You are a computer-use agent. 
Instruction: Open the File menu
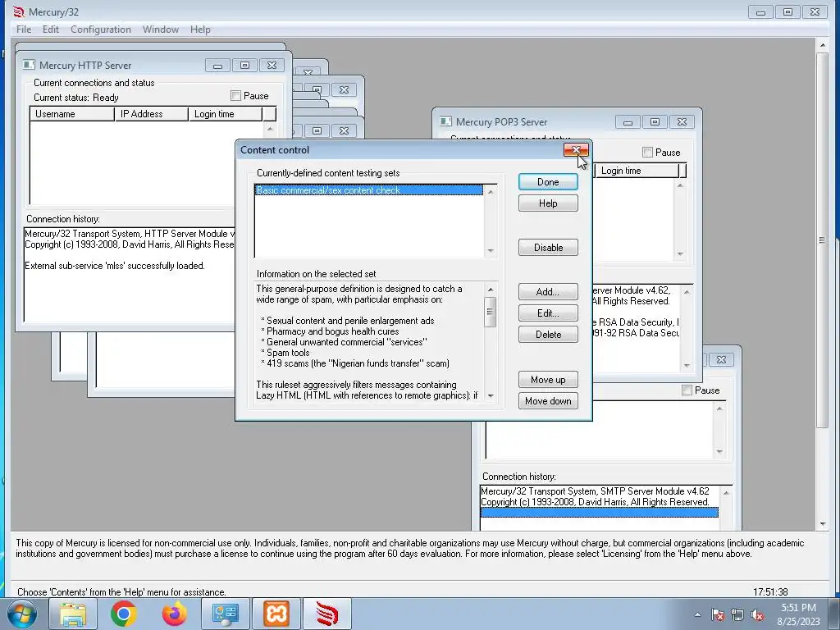(x=24, y=30)
